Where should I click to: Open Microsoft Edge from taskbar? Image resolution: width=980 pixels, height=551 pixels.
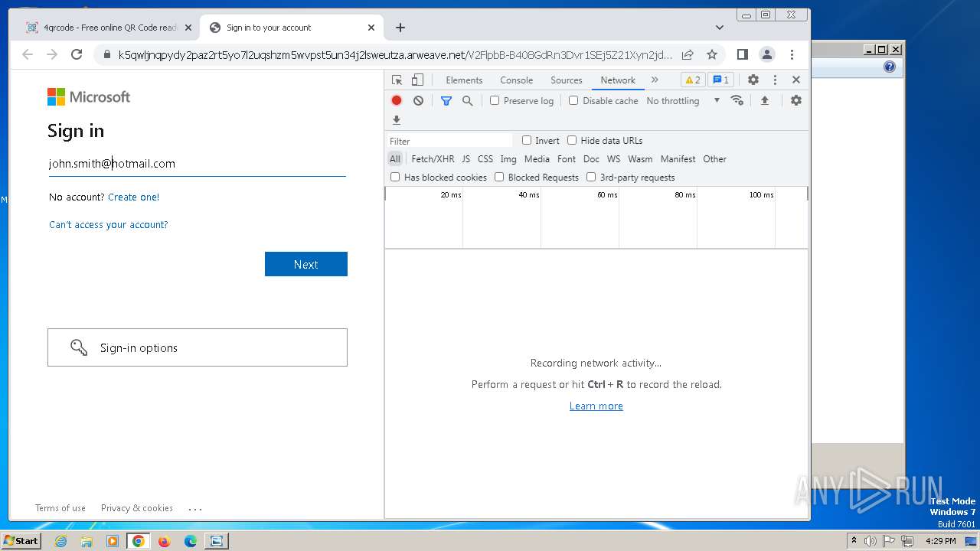pyautogui.click(x=191, y=541)
